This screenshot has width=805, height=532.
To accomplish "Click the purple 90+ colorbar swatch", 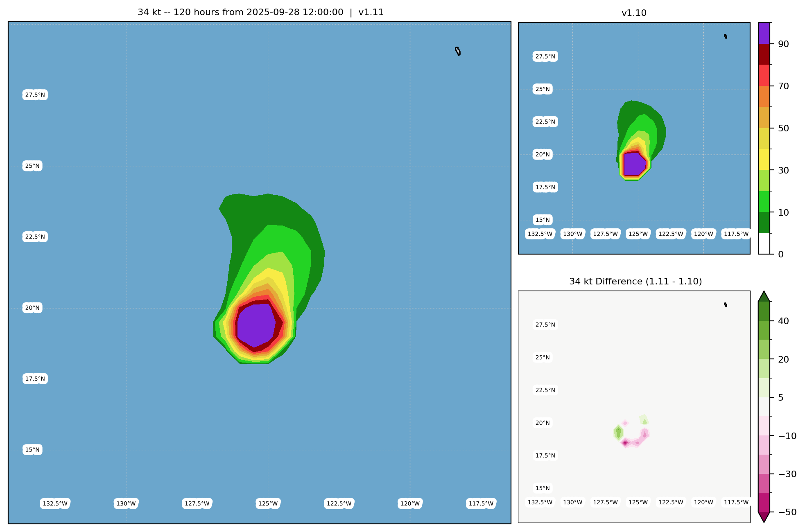I will point(764,33).
